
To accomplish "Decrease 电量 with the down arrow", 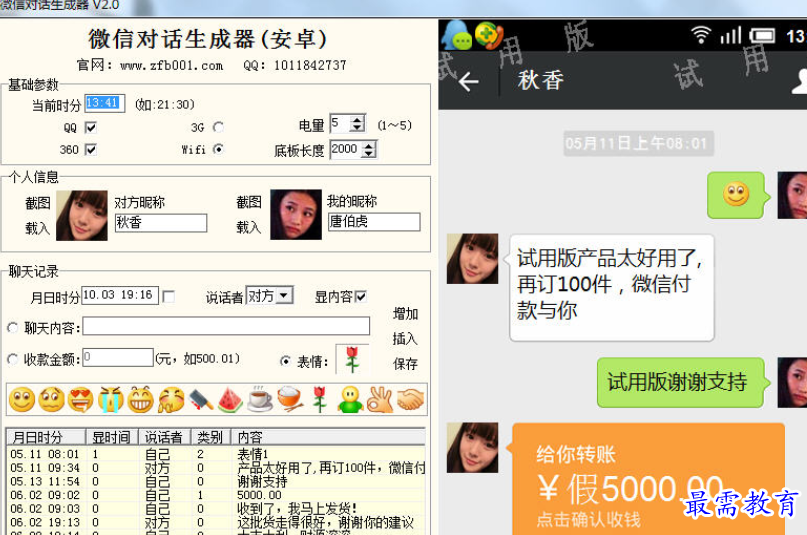I will (357, 128).
